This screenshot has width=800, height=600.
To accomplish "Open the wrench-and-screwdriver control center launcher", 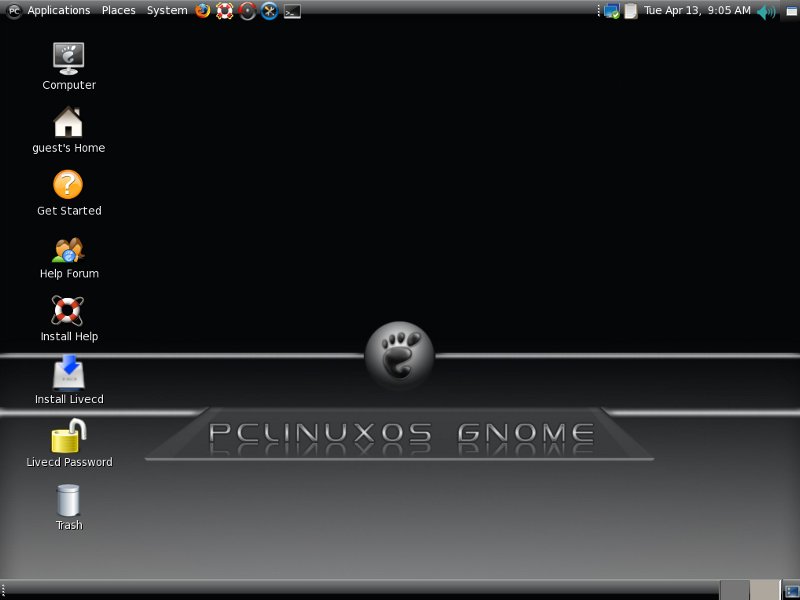I will [269, 11].
